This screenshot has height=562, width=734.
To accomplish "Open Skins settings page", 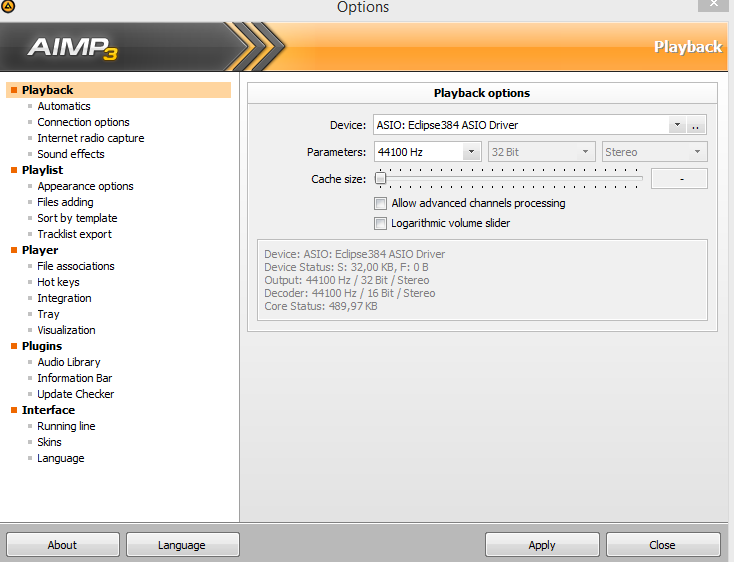I will [49, 442].
